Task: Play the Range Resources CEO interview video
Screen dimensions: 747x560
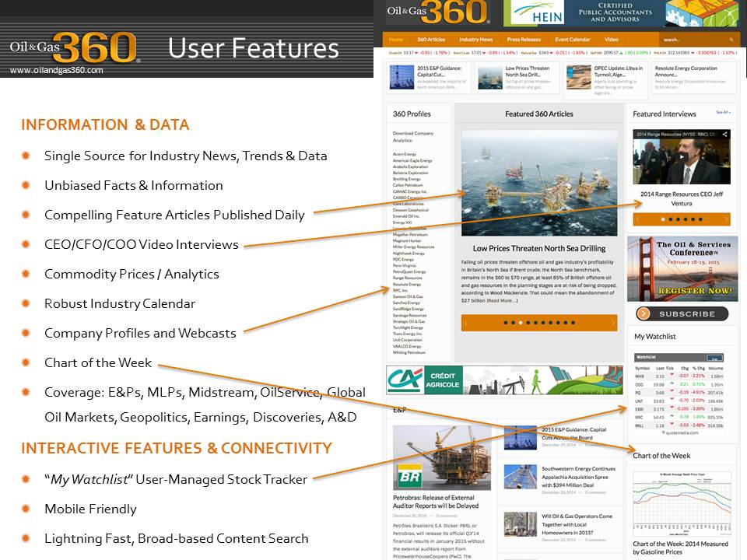Action: click(682, 159)
